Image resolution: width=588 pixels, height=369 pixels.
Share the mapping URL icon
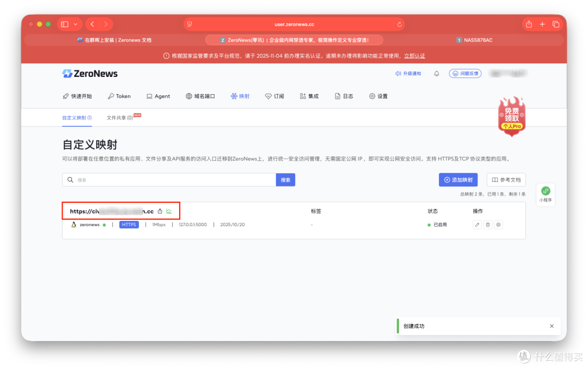[160, 211]
